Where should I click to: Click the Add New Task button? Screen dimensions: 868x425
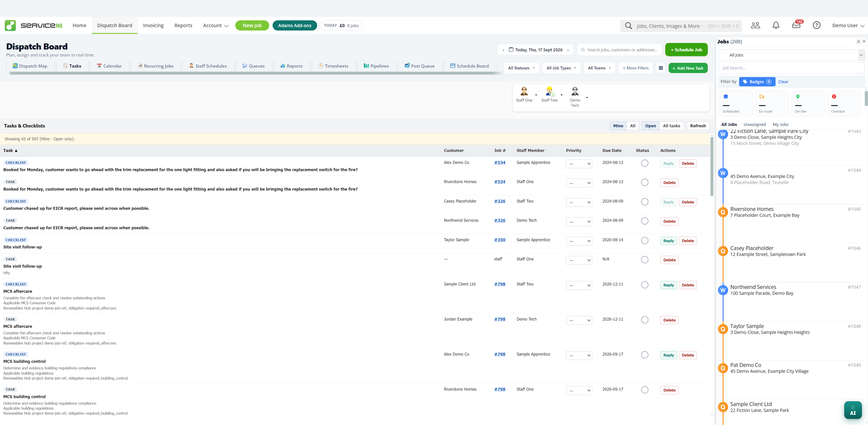click(x=688, y=68)
